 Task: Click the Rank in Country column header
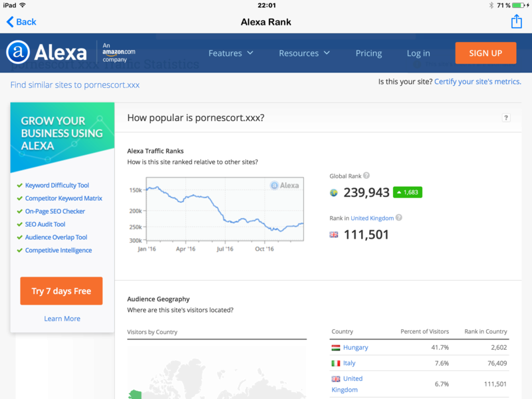coord(485,331)
